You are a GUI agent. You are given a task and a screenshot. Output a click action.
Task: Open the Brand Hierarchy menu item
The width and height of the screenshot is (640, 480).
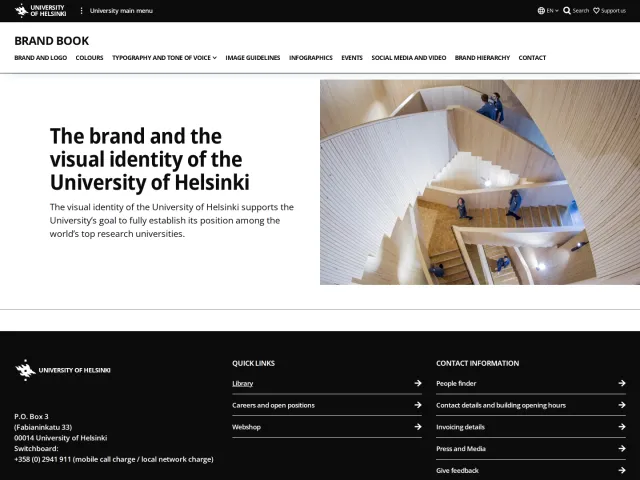click(482, 58)
